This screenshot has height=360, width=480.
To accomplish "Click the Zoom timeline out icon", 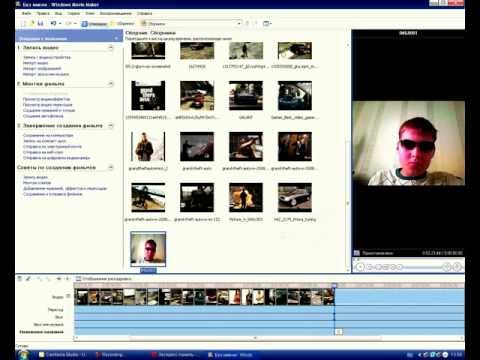I will pos(48,279).
